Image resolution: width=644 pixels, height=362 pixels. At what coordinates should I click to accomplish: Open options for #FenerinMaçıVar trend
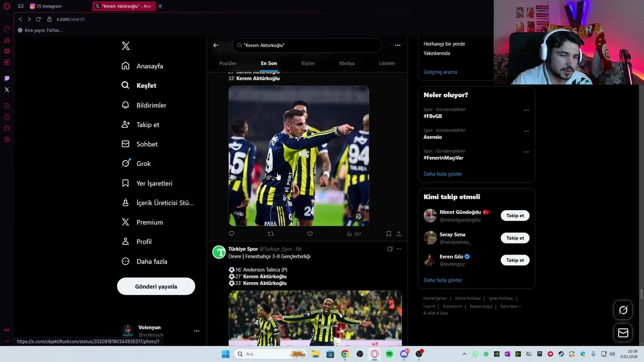coord(526,152)
